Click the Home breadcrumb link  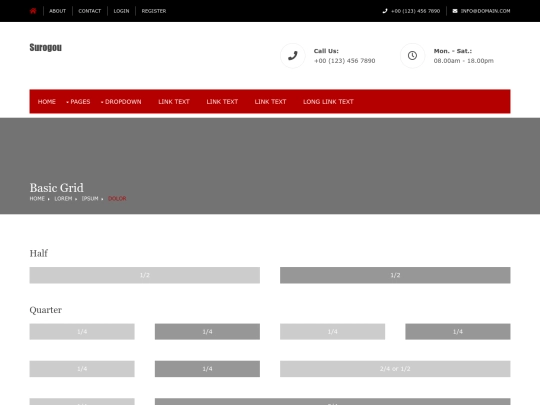tap(37, 198)
